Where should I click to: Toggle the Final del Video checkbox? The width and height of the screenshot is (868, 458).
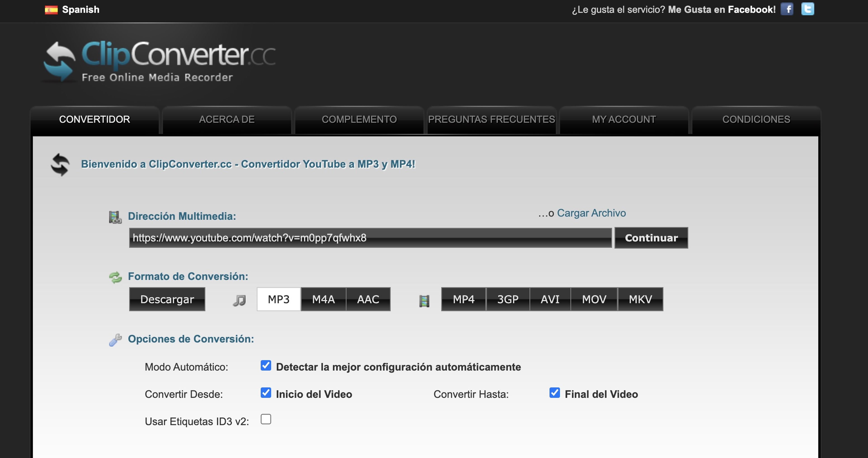point(555,393)
